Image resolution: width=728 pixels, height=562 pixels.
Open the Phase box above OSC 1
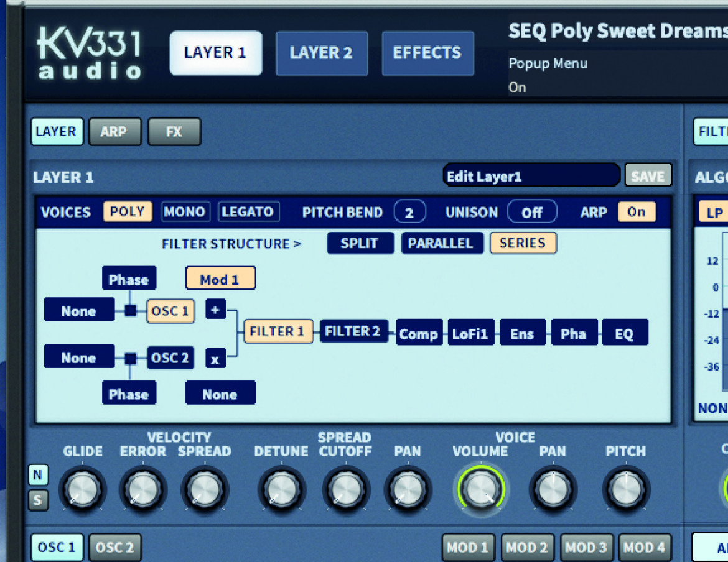(x=129, y=279)
